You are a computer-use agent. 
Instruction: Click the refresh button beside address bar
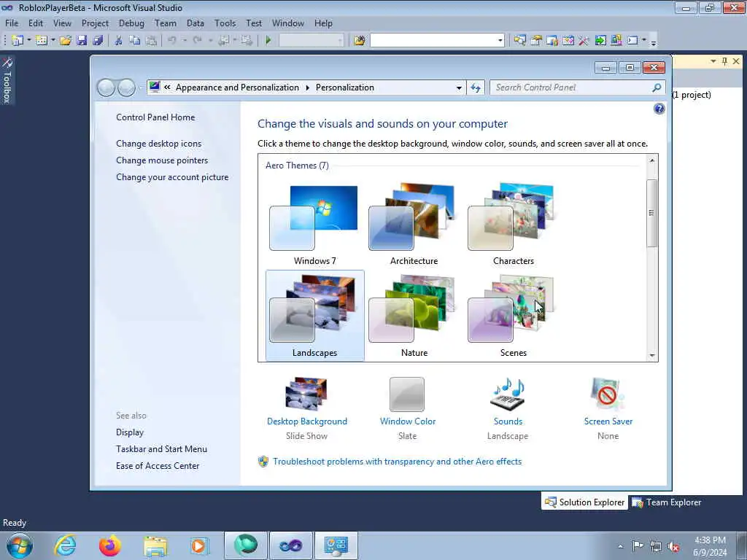click(476, 87)
